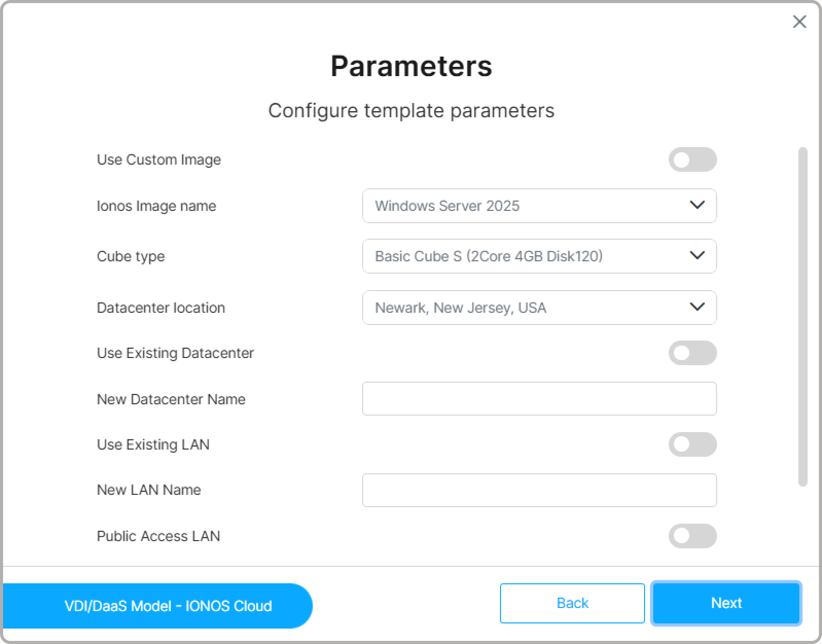Go to the next step with Next
Image resolution: width=822 pixels, height=644 pixels.
(x=726, y=603)
